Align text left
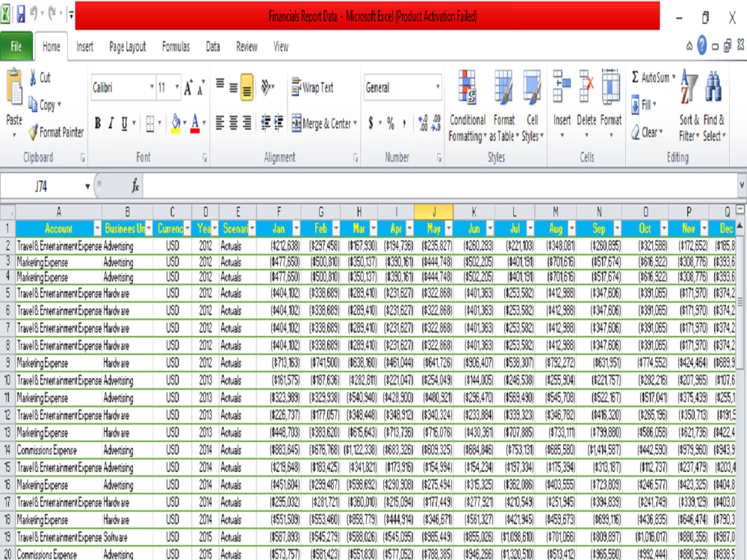This screenshot has height=560, width=747. [220, 123]
